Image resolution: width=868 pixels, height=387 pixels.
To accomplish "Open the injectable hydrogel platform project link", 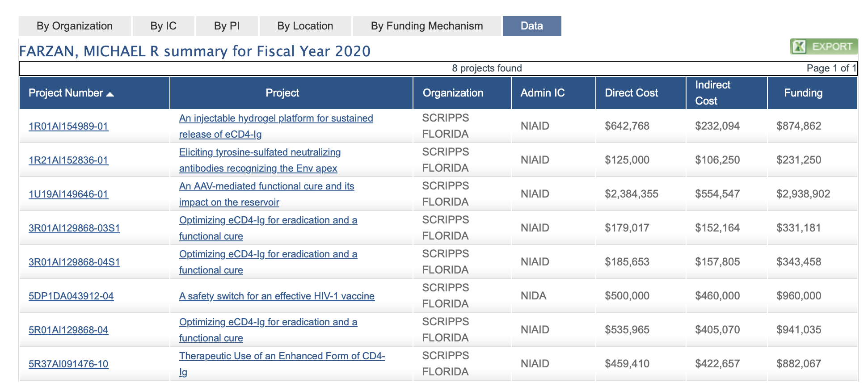I will [276, 118].
